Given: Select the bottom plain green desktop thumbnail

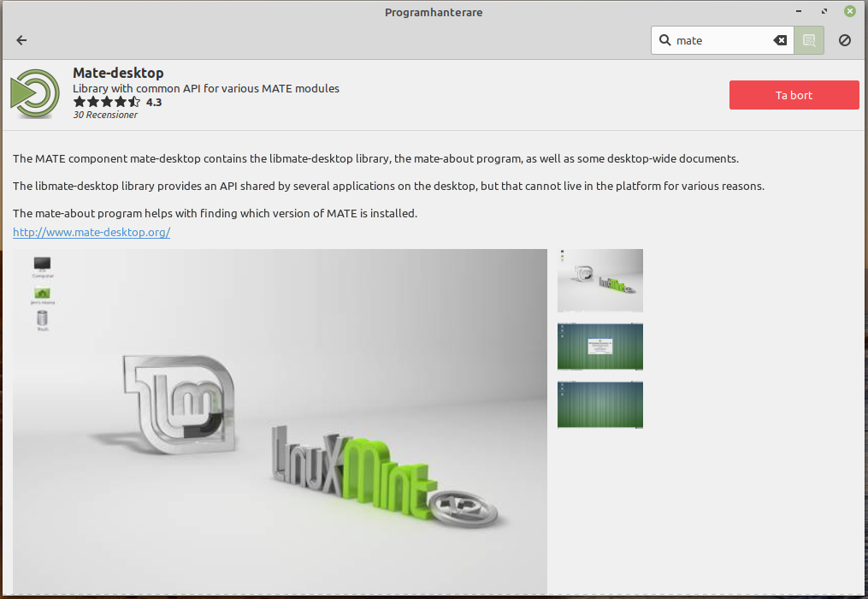Looking at the screenshot, I should tap(600, 405).
